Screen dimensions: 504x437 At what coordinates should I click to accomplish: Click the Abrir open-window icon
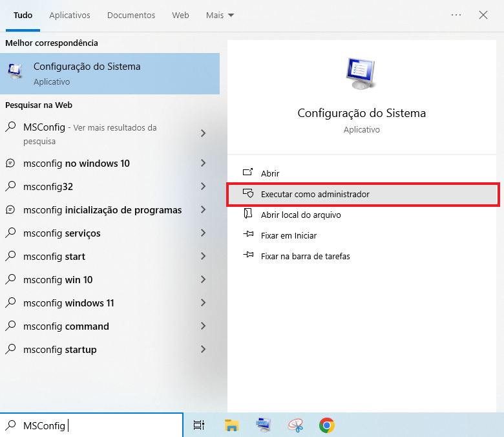248,172
